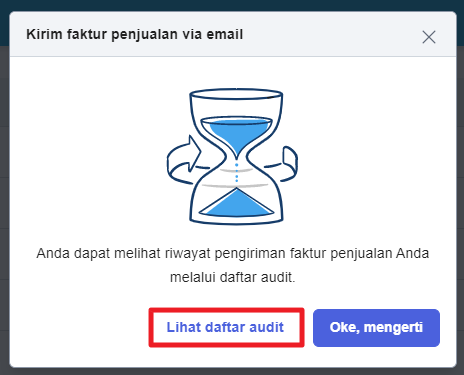Viewport: 464px width, 375px height.
Task: Click the dimmed backdrop right of dialog
Action: click(x=460, y=200)
